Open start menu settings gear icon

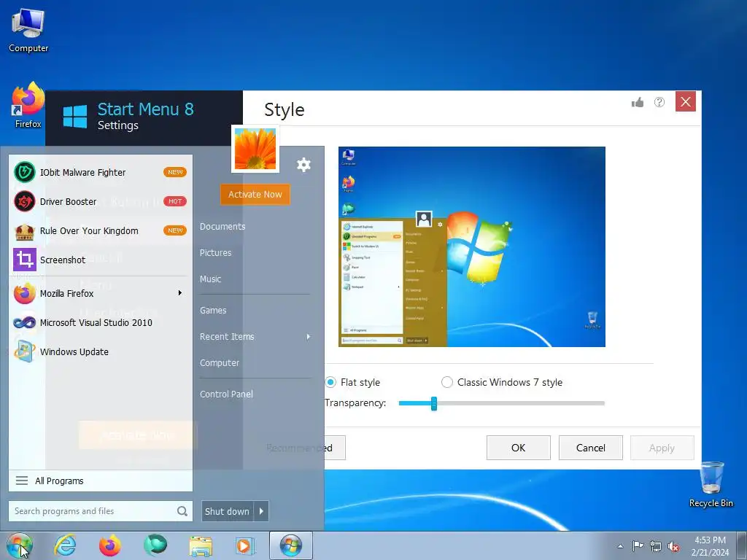303,165
